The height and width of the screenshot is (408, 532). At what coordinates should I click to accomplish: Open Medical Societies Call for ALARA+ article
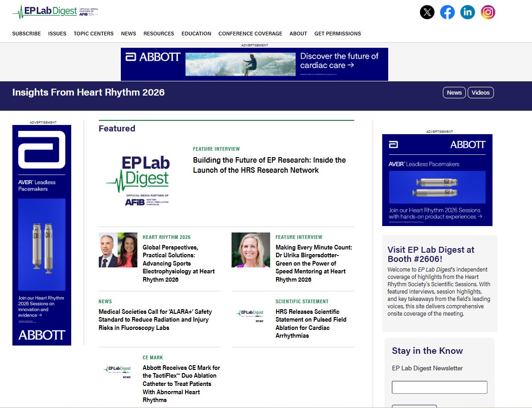tap(155, 320)
